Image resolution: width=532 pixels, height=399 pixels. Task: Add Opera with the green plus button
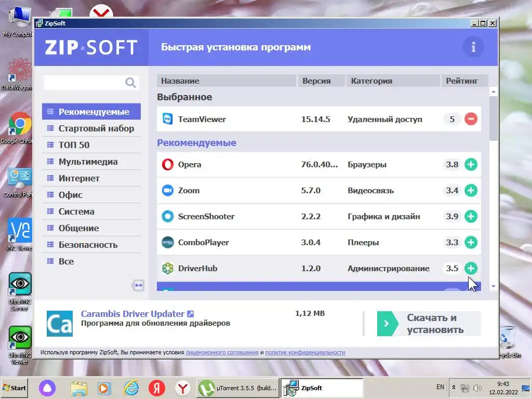(471, 165)
